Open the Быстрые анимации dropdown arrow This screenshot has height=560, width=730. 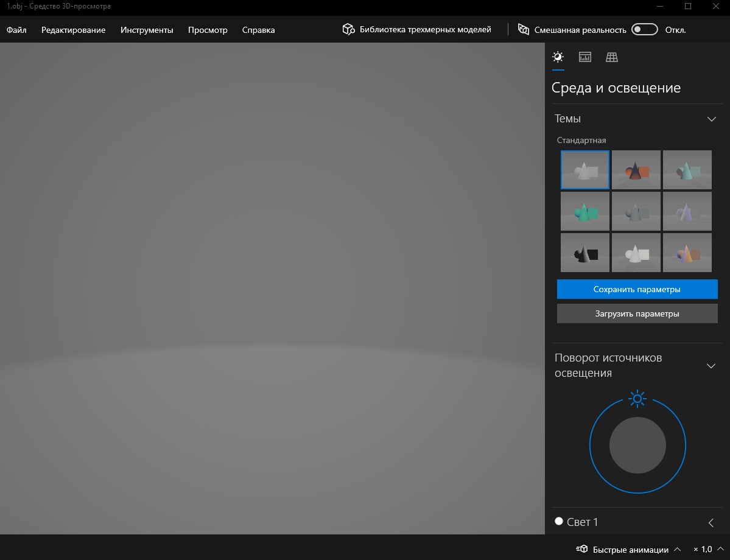click(x=678, y=549)
